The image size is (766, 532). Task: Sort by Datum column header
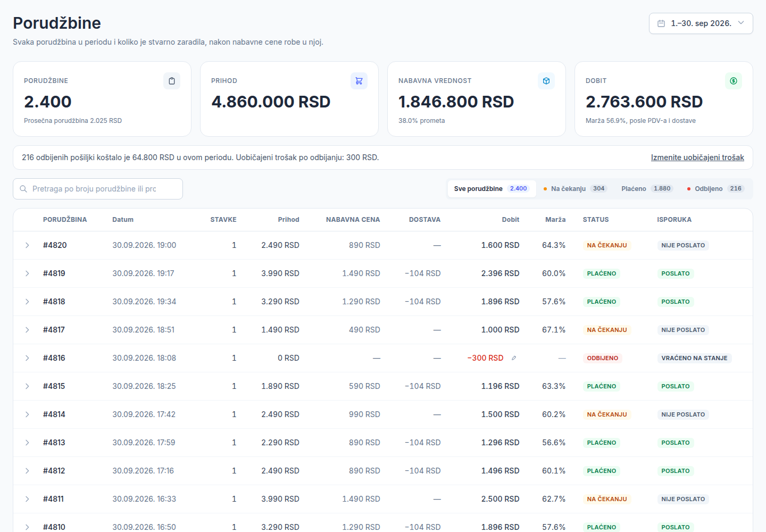click(x=123, y=220)
